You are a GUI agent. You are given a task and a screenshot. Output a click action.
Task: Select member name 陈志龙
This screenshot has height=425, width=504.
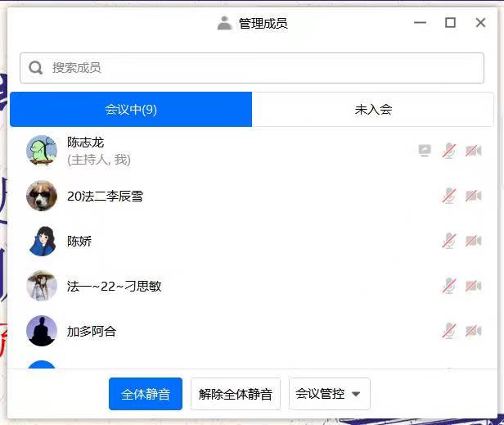pos(85,142)
